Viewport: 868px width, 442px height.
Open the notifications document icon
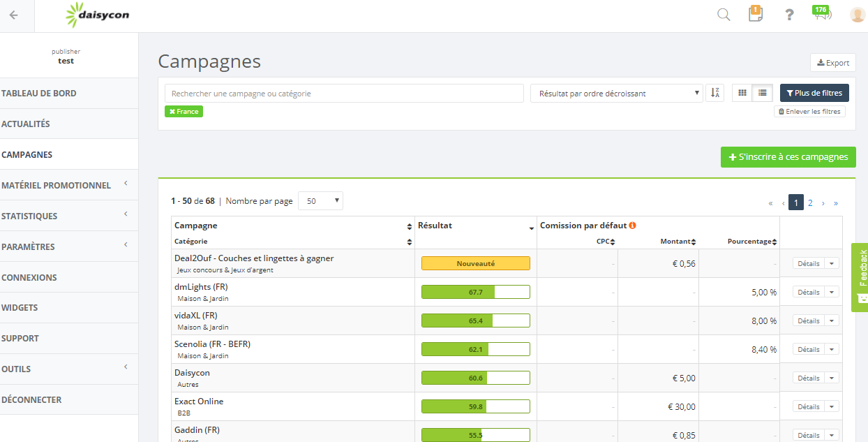(x=755, y=14)
